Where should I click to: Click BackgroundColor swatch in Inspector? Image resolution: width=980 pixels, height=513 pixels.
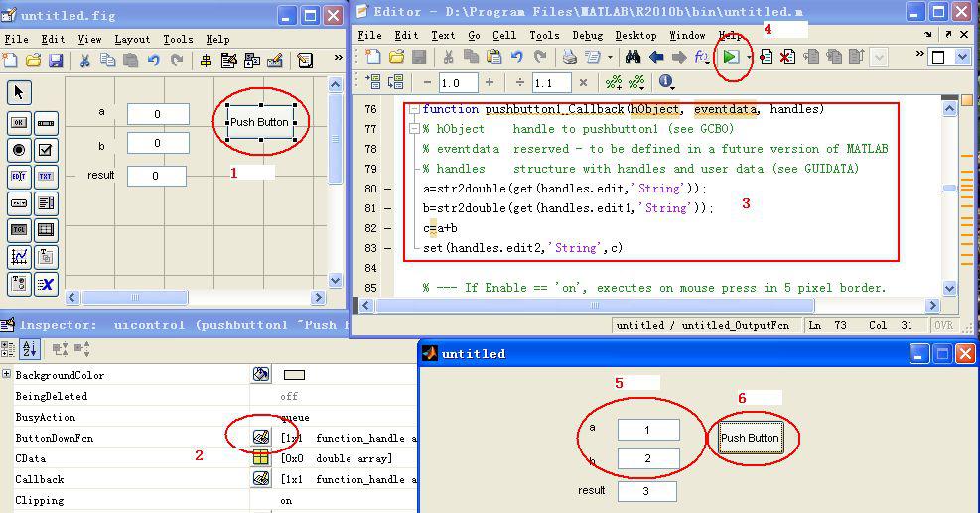[x=294, y=375]
